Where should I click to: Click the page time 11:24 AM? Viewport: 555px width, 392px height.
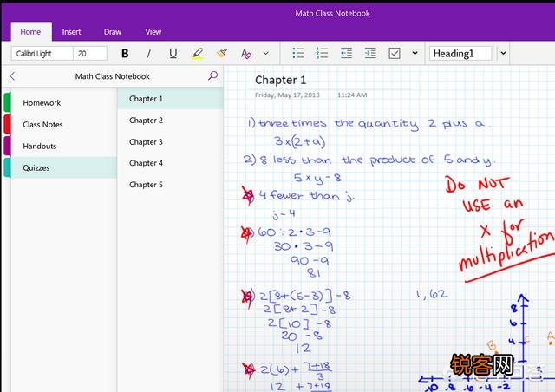[x=352, y=95]
